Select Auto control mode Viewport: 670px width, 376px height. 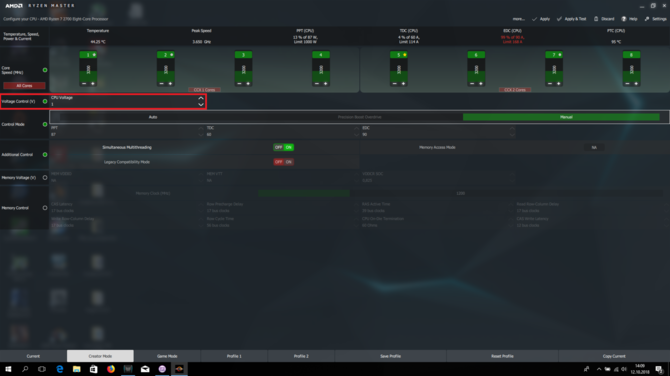tap(153, 117)
